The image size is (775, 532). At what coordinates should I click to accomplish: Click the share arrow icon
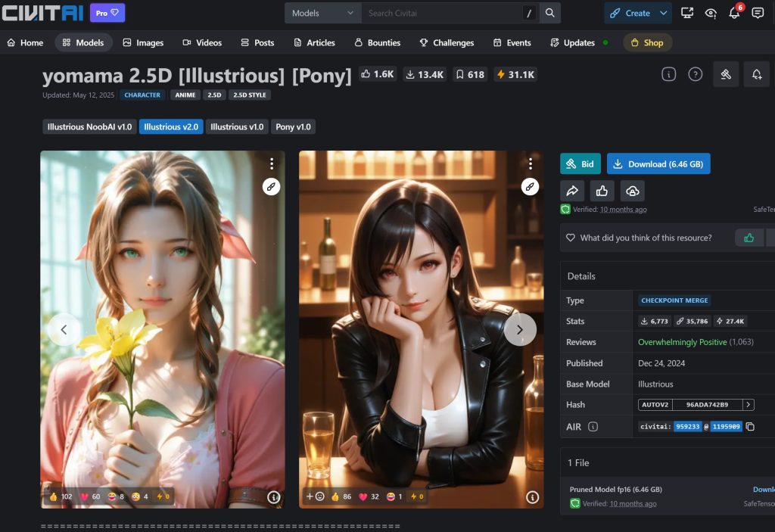pyautogui.click(x=572, y=191)
